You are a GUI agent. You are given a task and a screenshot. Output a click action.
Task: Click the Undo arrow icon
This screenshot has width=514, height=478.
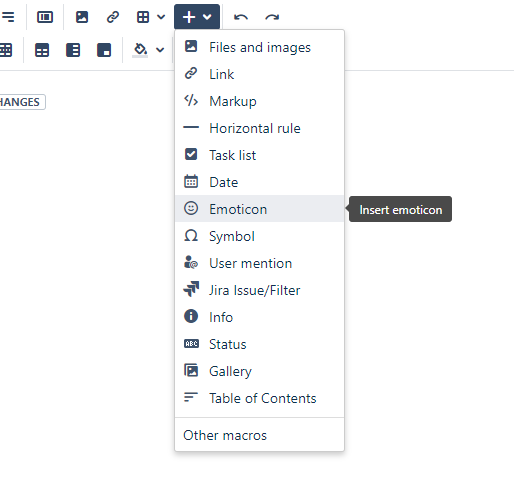tap(241, 17)
